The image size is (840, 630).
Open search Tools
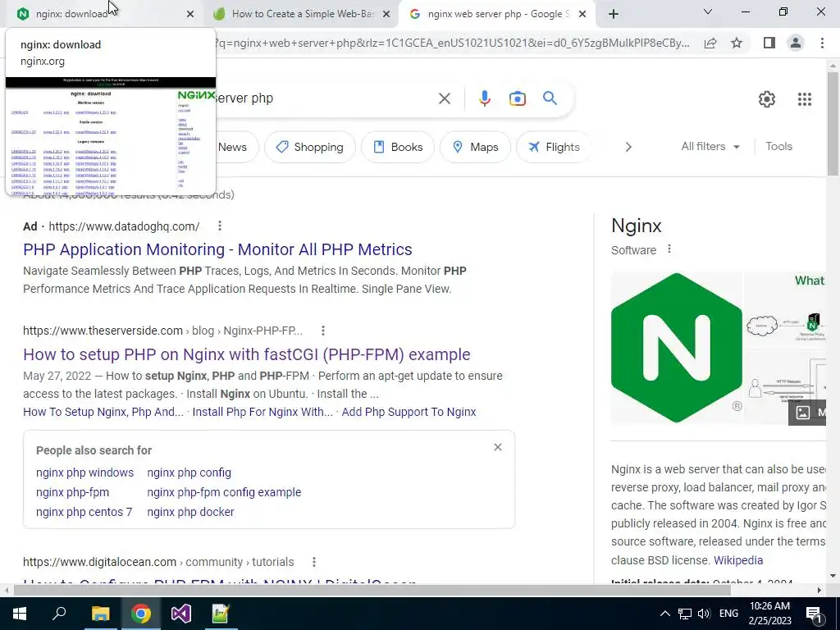click(x=778, y=146)
